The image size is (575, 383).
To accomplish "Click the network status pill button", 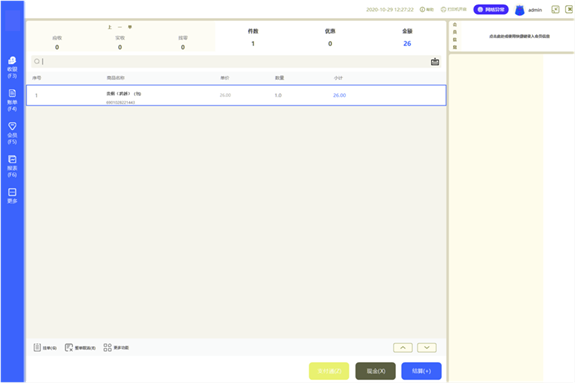I will [x=491, y=10].
